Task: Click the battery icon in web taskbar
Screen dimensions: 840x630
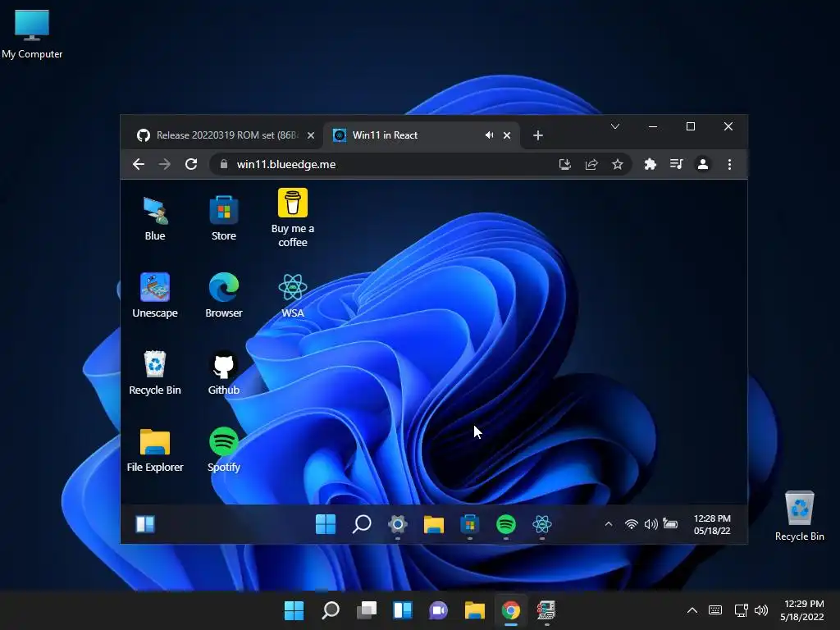Action: (670, 523)
